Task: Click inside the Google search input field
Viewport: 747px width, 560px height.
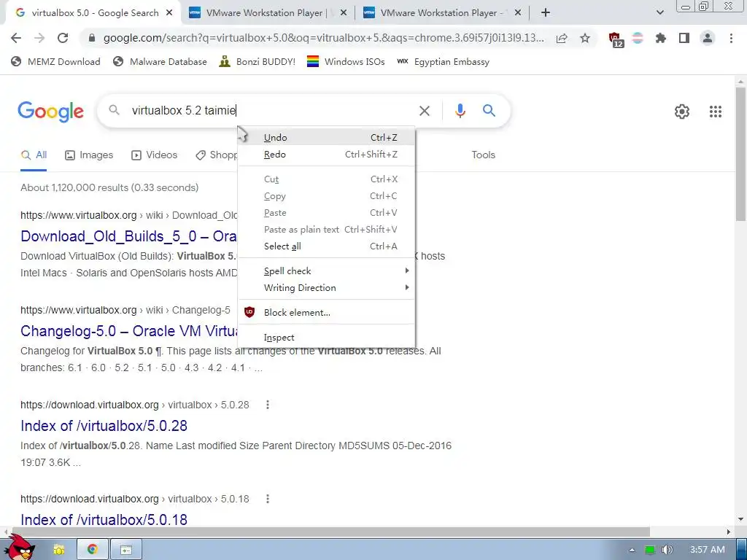Action: [x=271, y=111]
